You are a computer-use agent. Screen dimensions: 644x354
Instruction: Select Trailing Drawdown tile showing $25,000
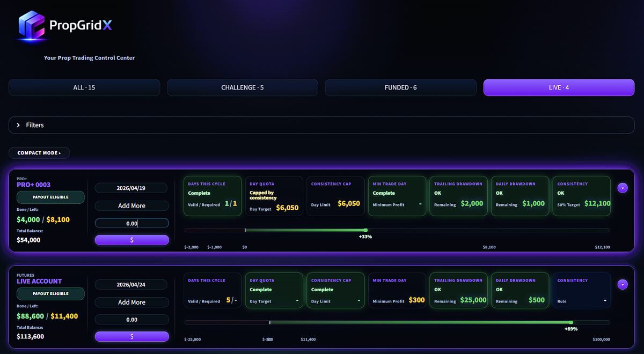tap(458, 291)
